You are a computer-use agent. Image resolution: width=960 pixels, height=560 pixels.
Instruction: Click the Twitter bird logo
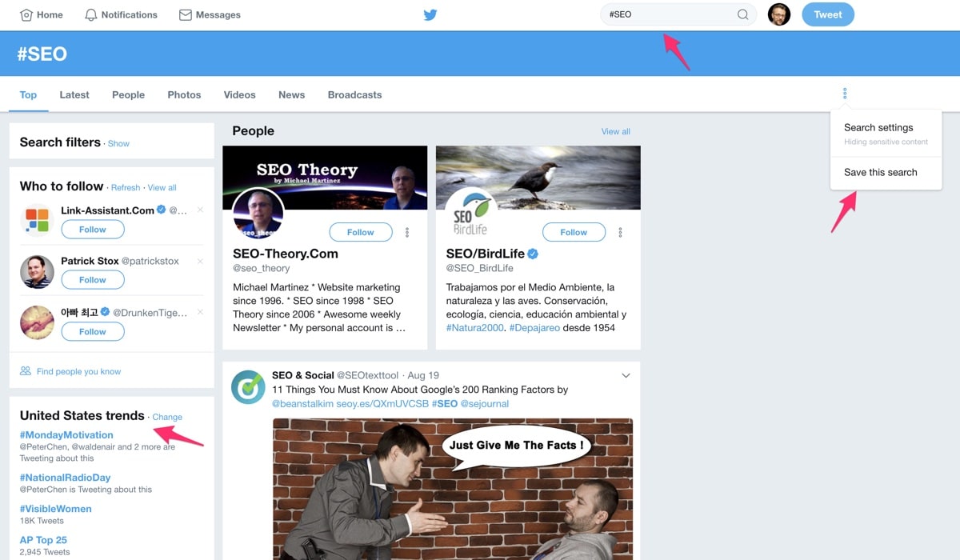click(x=430, y=14)
